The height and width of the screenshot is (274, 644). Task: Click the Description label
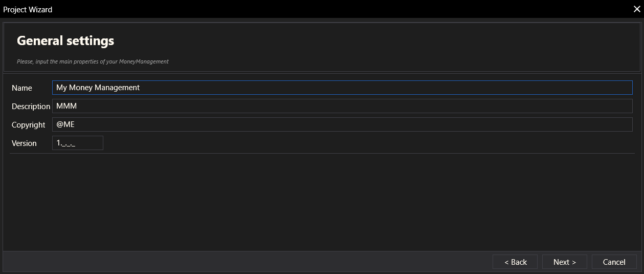coord(31,107)
